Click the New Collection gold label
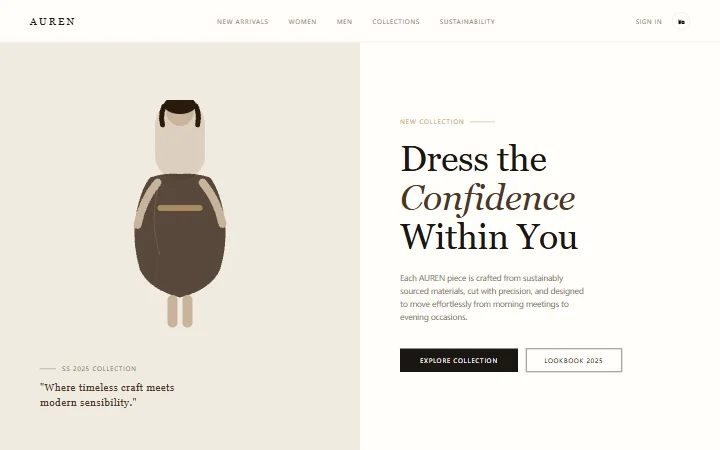720x450 pixels. coord(432,122)
